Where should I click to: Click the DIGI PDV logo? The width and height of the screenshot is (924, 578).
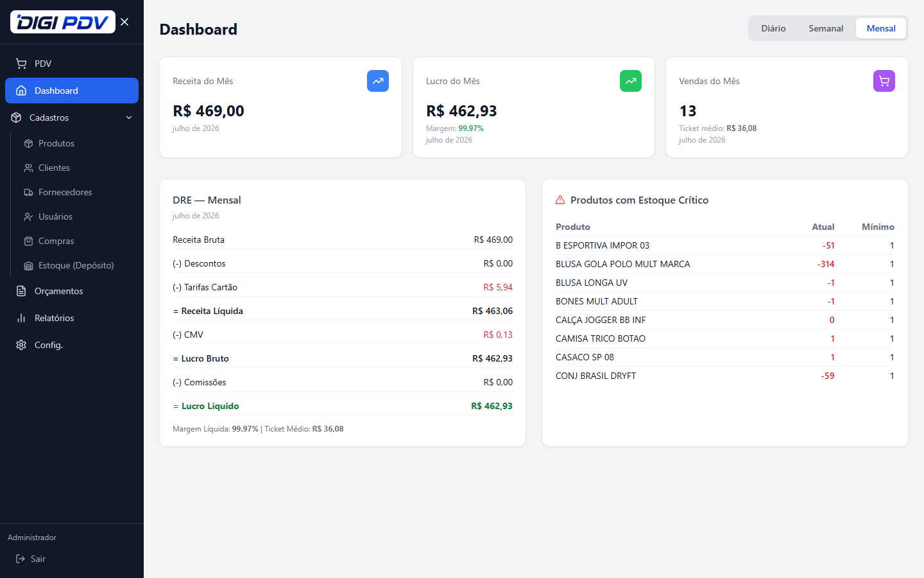(x=63, y=22)
